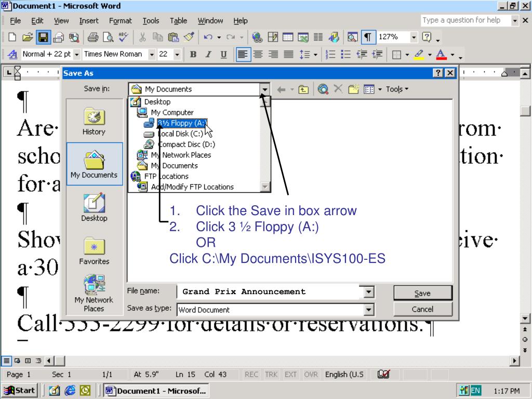Image resolution: width=532 pixels, height=399 pixels.
Task: Open the Help menu
Action: click(x=240, y=21)
